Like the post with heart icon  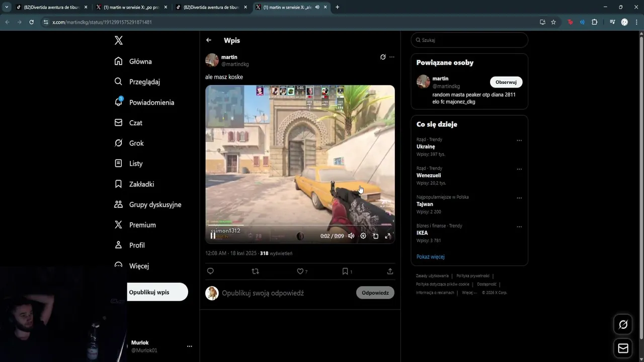click(x=300, y=271)
